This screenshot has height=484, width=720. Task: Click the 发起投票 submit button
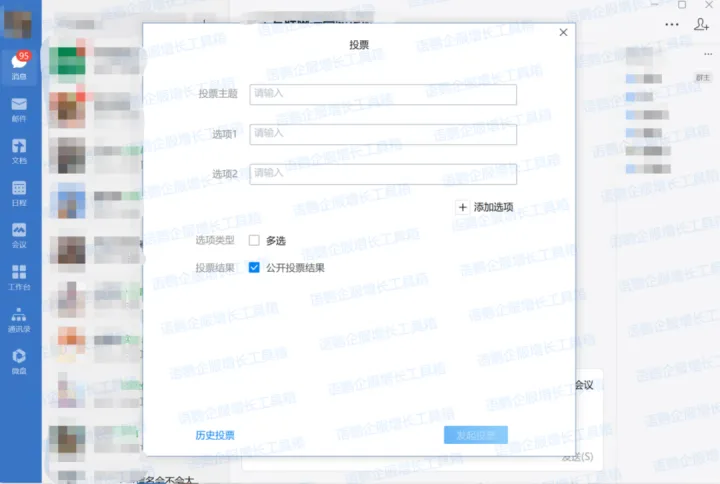click(x=475, y=435)
